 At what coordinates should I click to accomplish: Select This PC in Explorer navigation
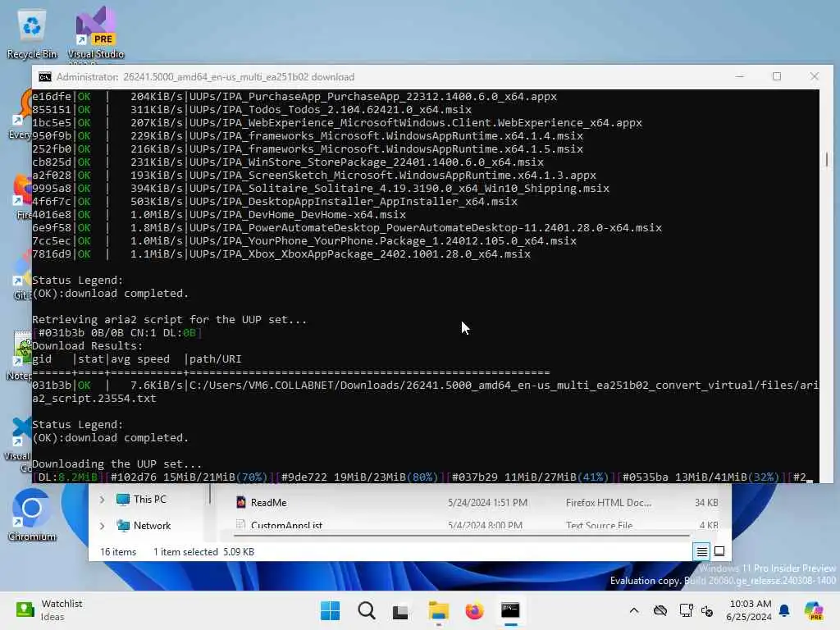(x=149, y=500)
